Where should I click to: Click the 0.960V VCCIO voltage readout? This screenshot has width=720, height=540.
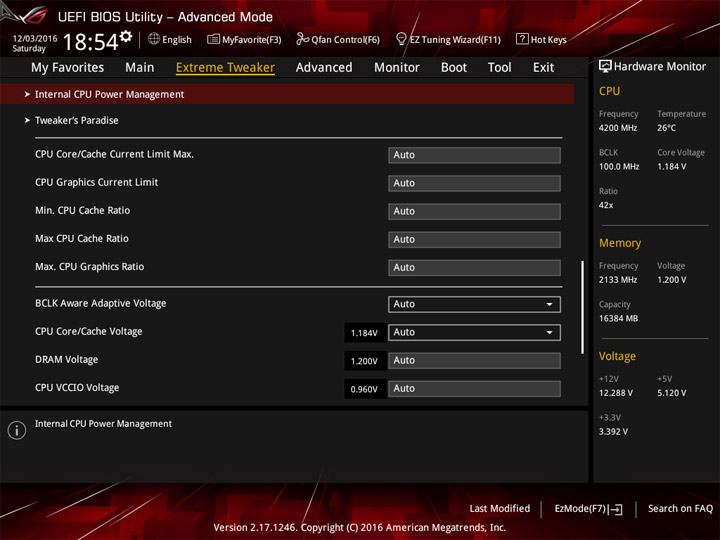364,389
